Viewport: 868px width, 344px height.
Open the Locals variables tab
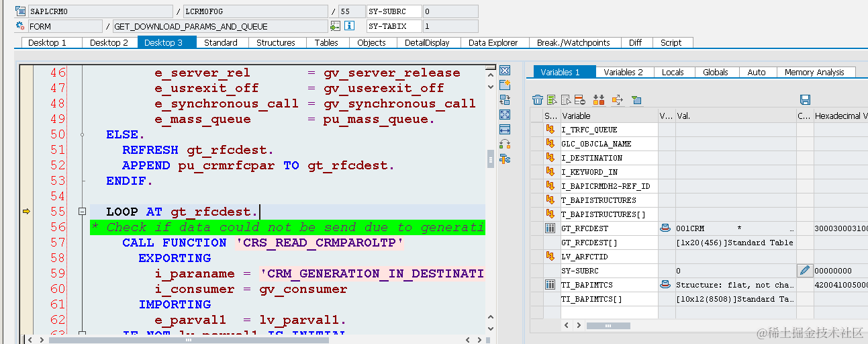pos(673,72)
